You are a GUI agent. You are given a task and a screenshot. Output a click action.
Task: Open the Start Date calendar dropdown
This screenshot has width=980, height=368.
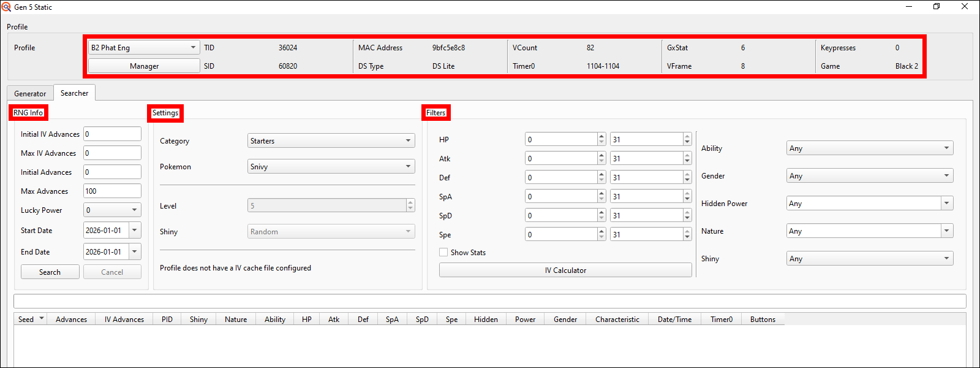tap(135, 230)
